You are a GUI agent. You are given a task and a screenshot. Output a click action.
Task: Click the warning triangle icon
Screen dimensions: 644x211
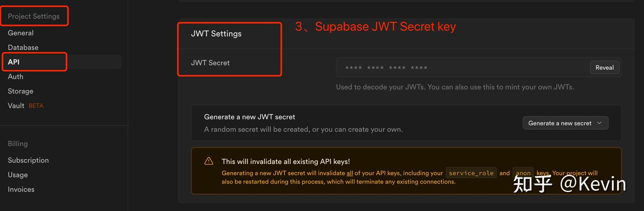pyautogui.click(x=208, y=161)
